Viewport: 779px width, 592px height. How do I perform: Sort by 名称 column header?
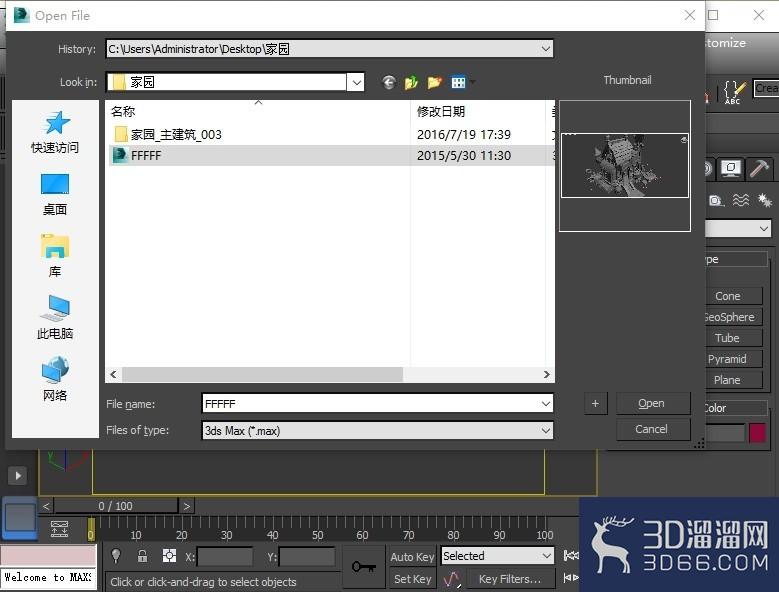point(258,111)
